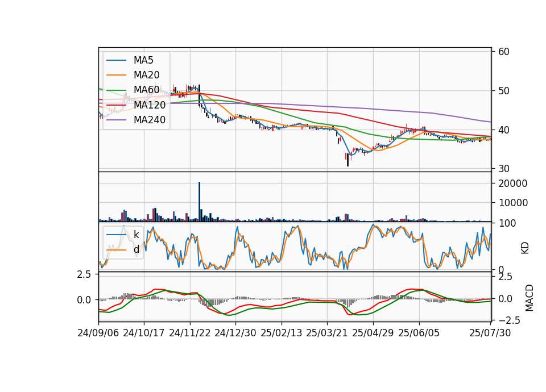Click the k legend label in KD panel

[136, 235]
